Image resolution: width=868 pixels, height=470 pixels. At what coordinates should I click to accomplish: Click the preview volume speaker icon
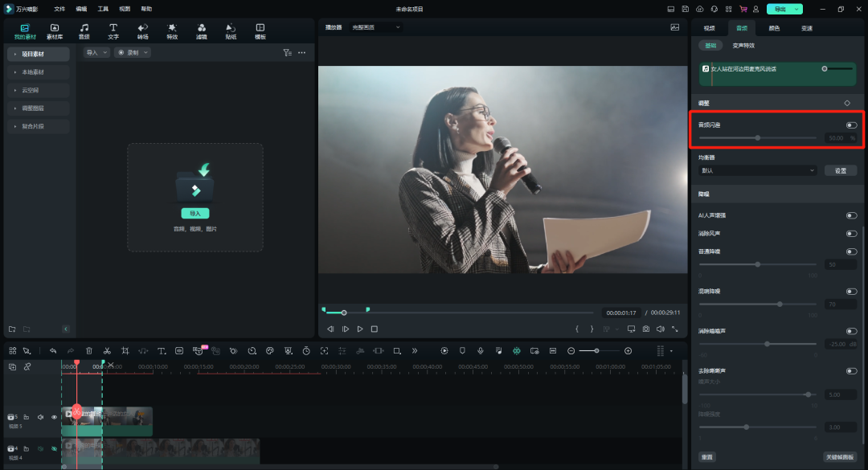(661, 329)
